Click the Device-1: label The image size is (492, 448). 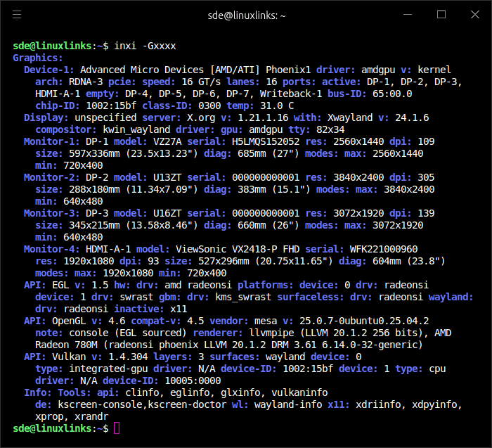pos(49,70)
